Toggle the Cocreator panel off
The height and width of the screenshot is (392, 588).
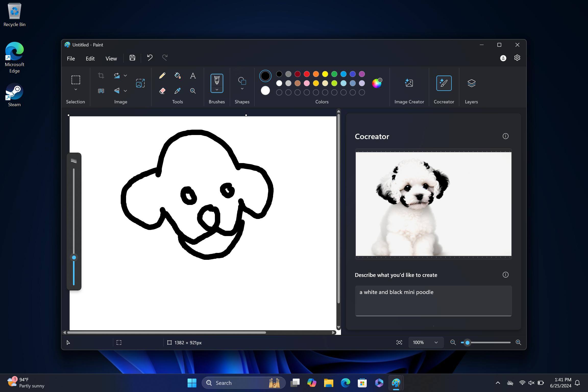pos(444,83)
